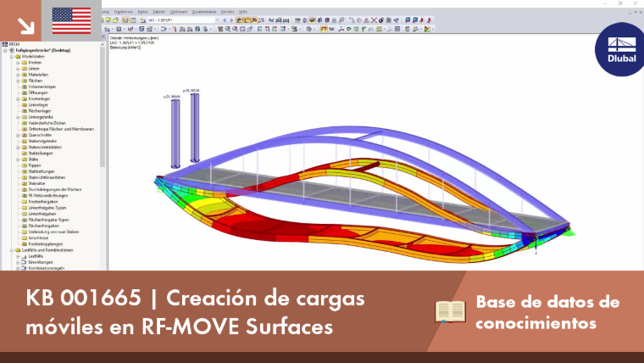
Task: Click the first icon of the second toolbar row
Action: pos(107,29)
